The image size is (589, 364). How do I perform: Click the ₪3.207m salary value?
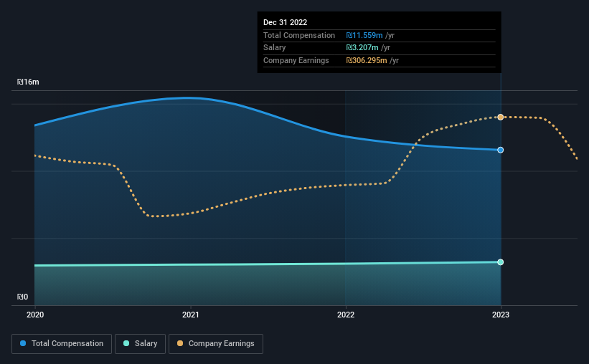point(362,48)
